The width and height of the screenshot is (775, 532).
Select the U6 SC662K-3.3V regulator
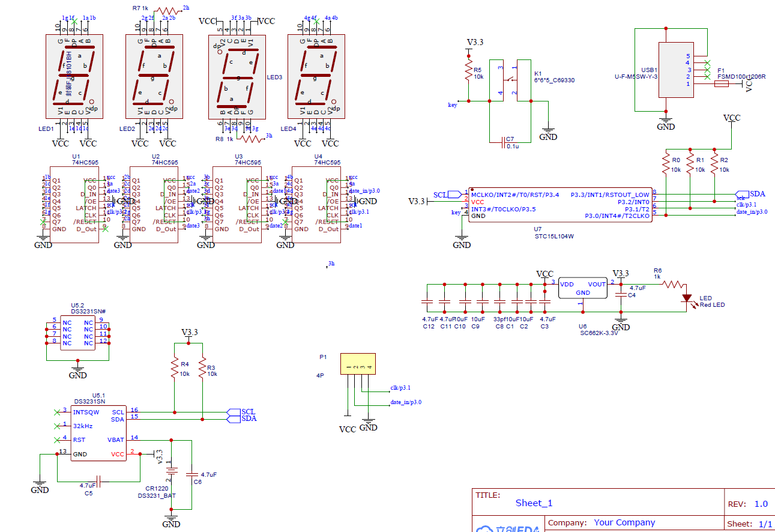coord(583,288)
